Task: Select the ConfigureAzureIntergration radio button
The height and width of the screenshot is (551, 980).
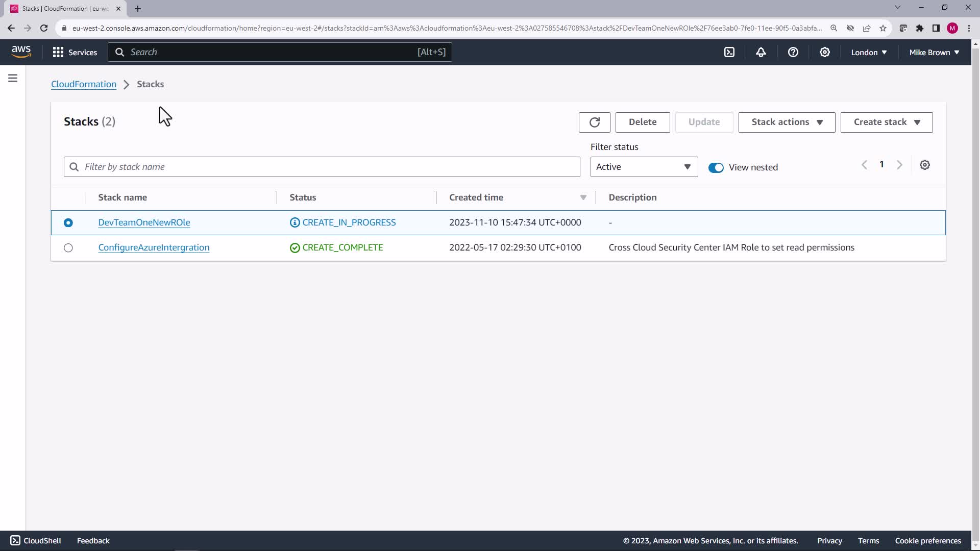Action: click(x=68, y=248)
